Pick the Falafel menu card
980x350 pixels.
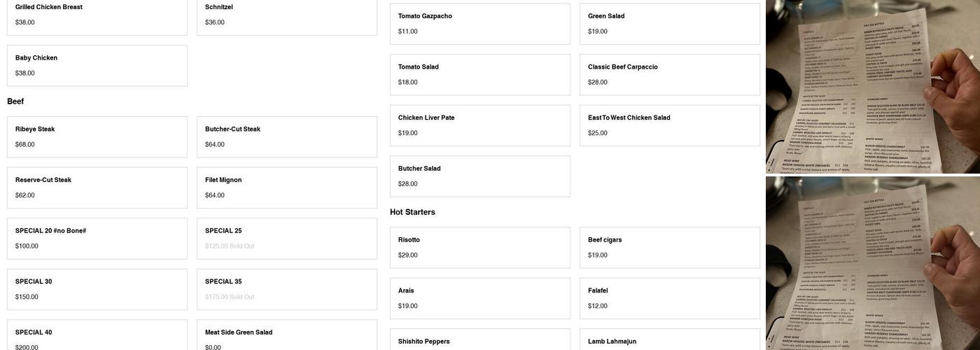tap(670, 298)
